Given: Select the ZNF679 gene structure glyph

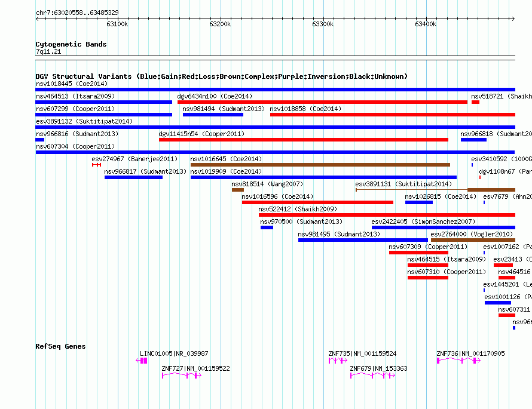Looking at the screenshot, I should tap(373, 375).
